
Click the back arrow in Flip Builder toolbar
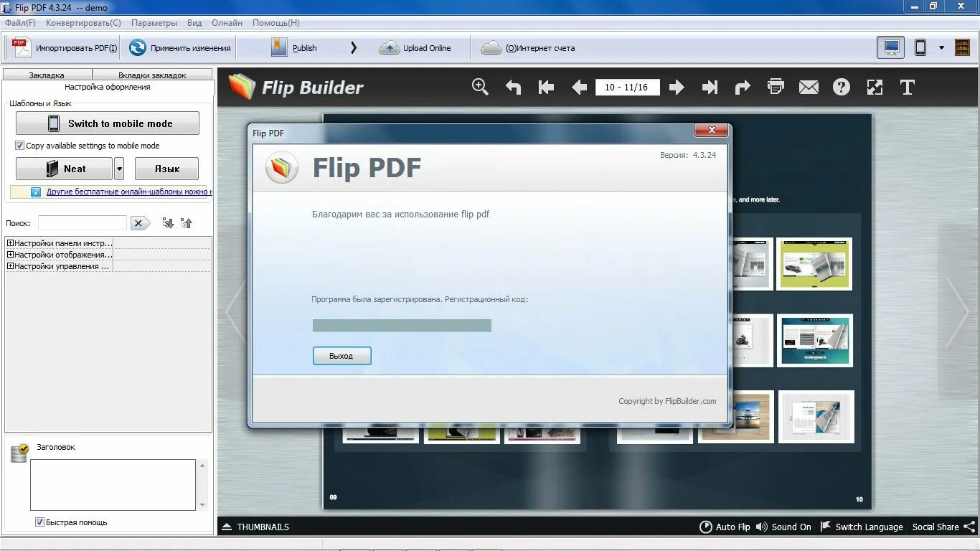[x=513, y=88]
